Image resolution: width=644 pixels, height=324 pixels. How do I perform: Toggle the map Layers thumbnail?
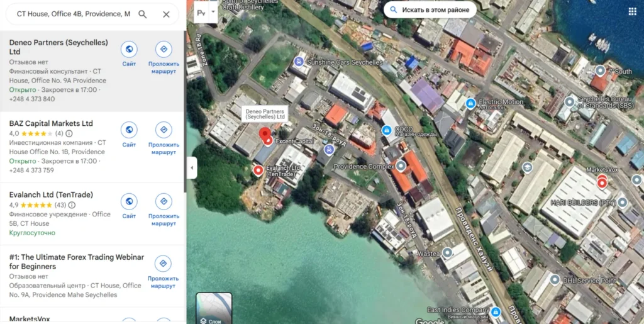tap(214, 308)
